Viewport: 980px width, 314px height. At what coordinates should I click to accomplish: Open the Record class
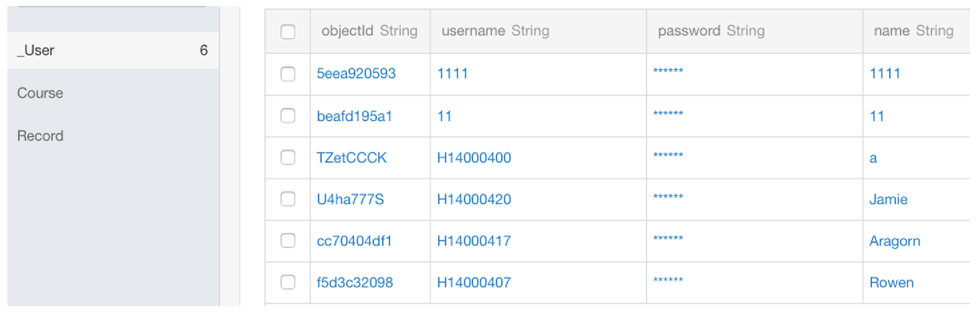tap(40, 136)
